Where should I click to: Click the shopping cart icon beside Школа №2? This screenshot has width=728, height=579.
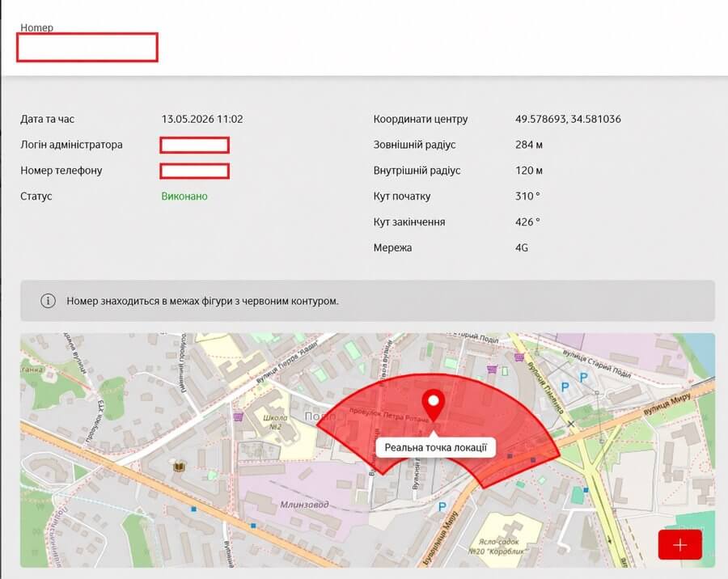click(239, 416)
